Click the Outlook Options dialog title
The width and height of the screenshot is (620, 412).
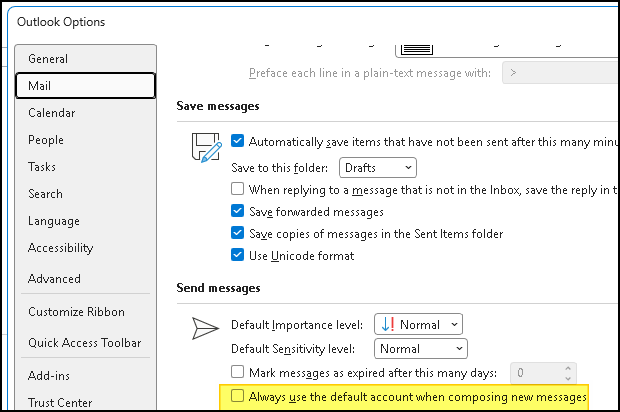coord(61,22)
